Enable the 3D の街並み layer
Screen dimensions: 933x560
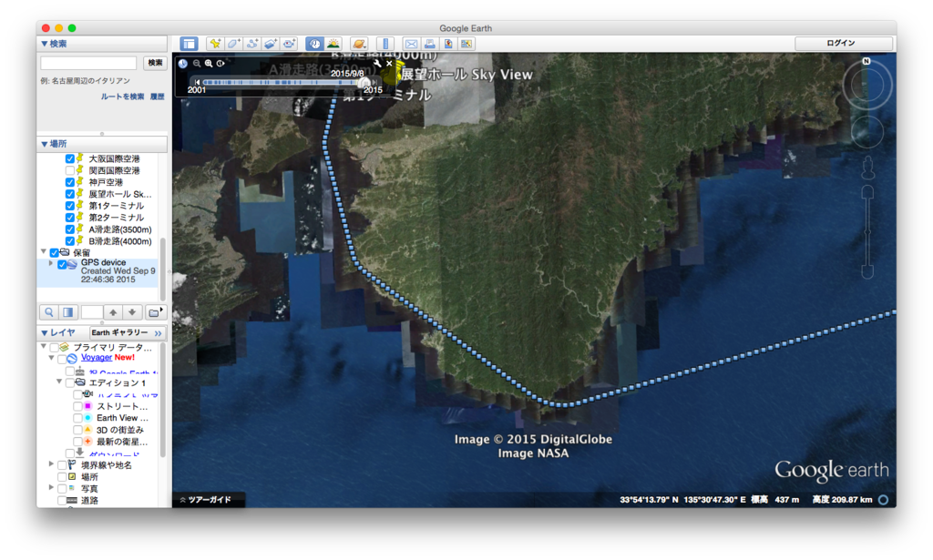[78, 430]
